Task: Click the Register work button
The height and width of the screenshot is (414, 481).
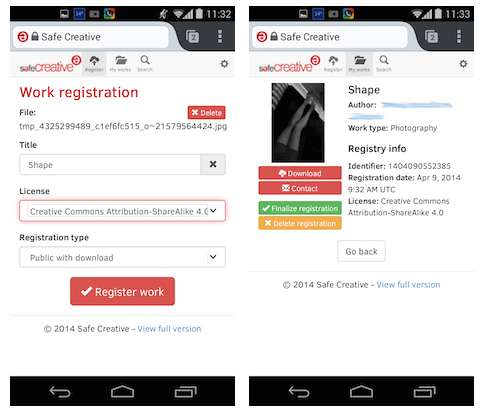Action: [122, 291]
